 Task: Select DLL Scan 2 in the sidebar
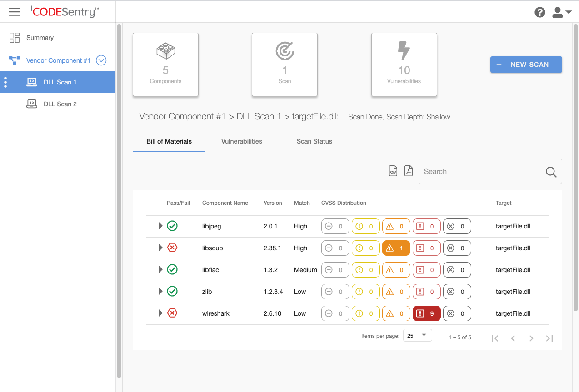[61, 104]
